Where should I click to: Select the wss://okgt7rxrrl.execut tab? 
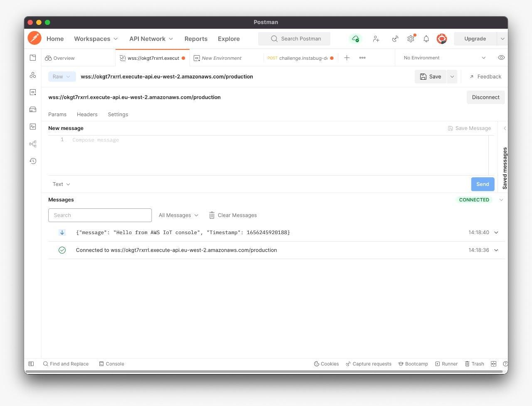tap(152, 58)
